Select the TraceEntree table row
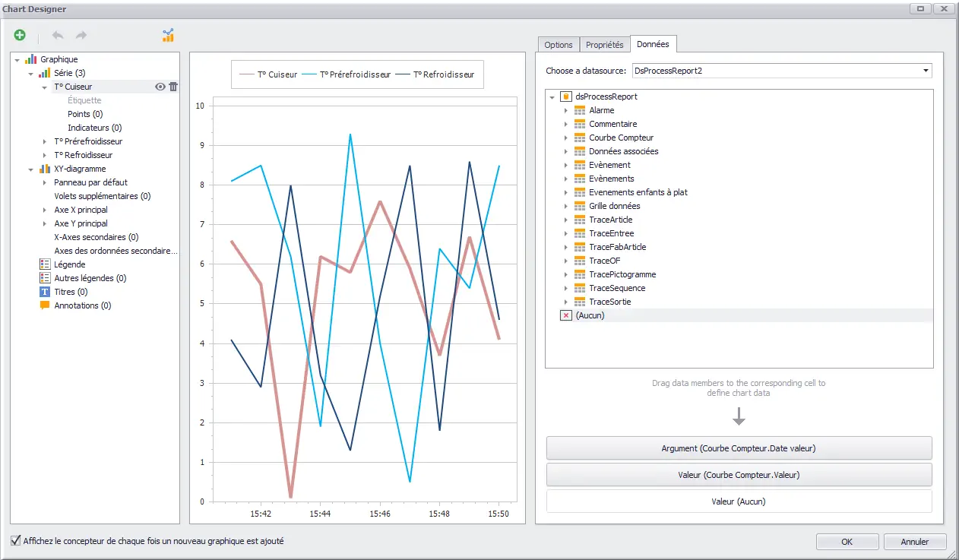959x560 pixels. coord(612,233)
